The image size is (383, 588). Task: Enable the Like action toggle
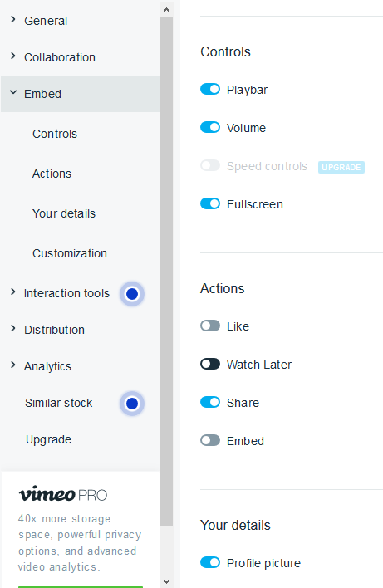[210, 326]
